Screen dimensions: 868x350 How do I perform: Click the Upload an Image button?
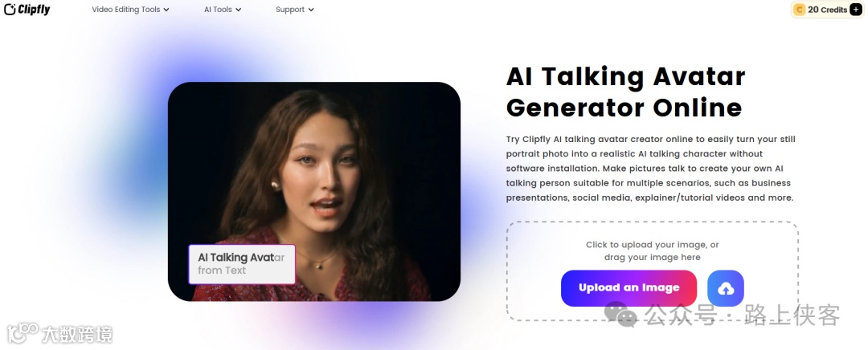click(x=628, y=288)
